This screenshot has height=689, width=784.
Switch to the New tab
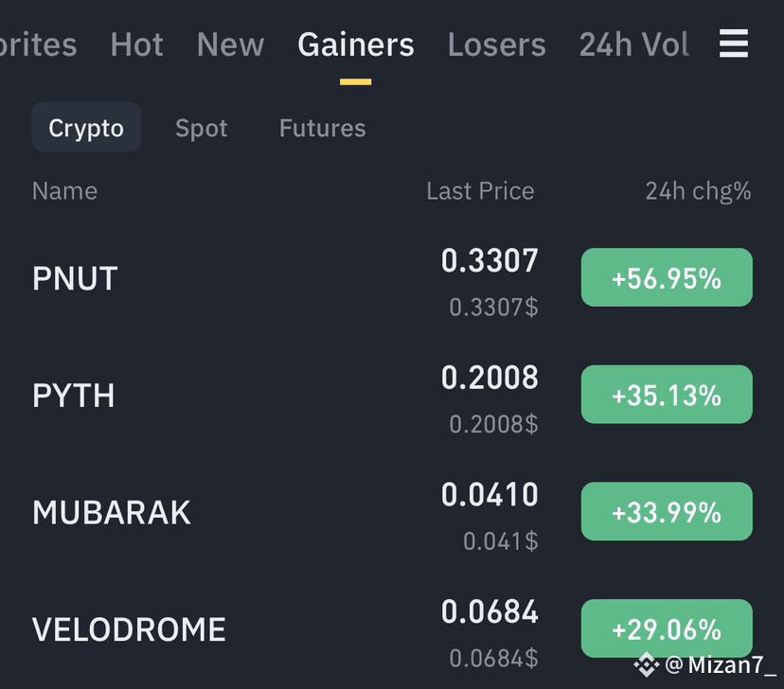230,44
